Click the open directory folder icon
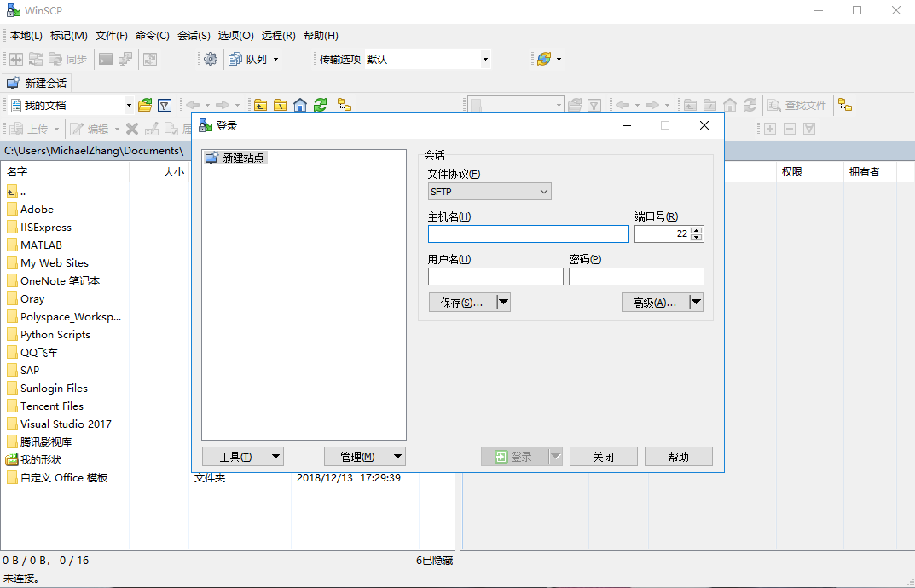 144,104
